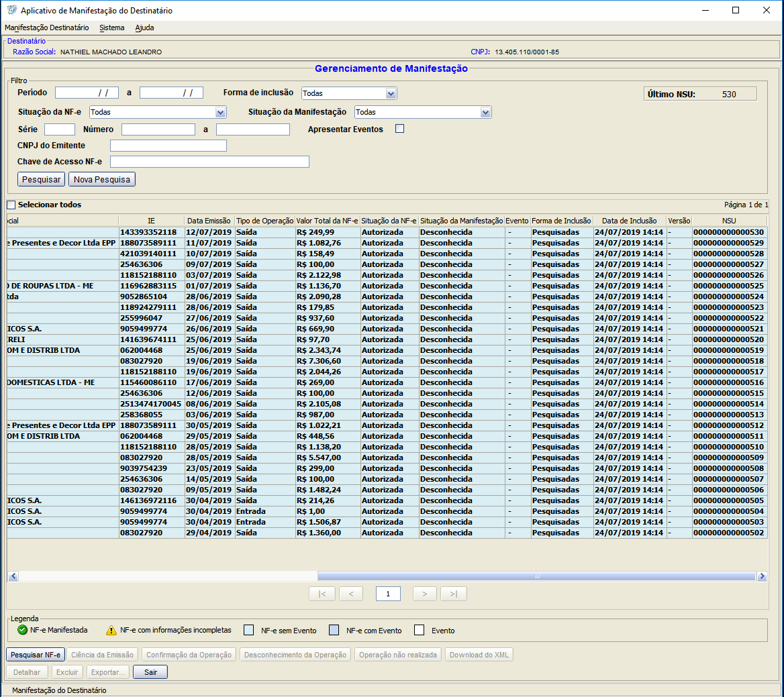Click the CNPJ do Emitente field
Viewport: 784px width, 697px height.
point(168,146)
